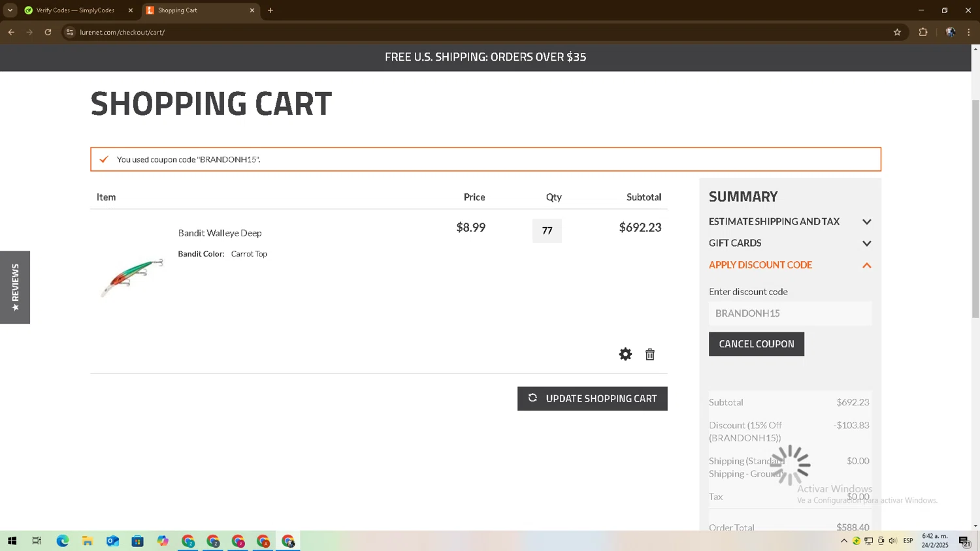The width and height of the screenshot is (980, 551).
Task: Close the Shopping Cart tab
Action: tap(252, 10)
